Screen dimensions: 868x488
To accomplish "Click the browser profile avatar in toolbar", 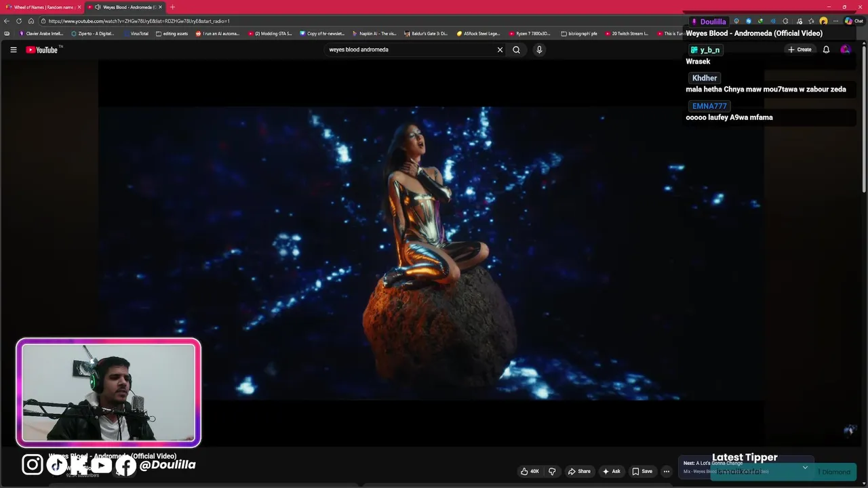I will (823, 21).
